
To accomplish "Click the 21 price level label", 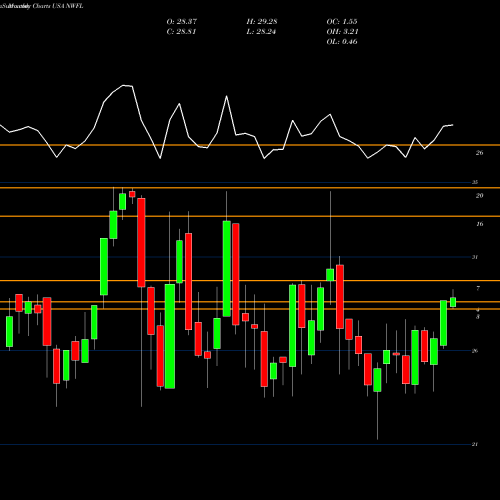I will point(475,444).
